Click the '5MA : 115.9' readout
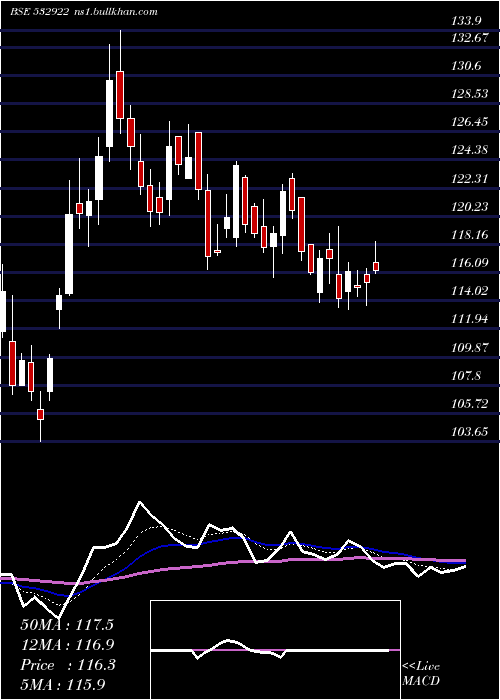 coord(63,685)
